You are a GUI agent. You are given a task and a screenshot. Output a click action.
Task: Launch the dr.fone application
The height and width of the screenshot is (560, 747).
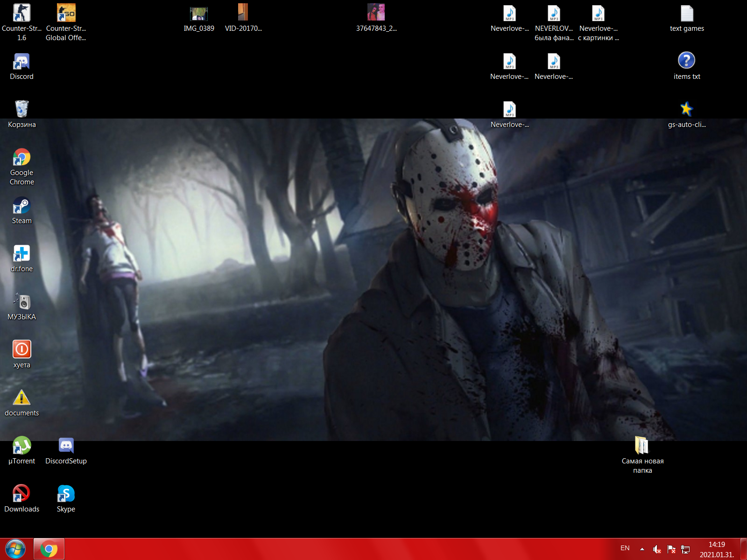[x=21, y=259]
